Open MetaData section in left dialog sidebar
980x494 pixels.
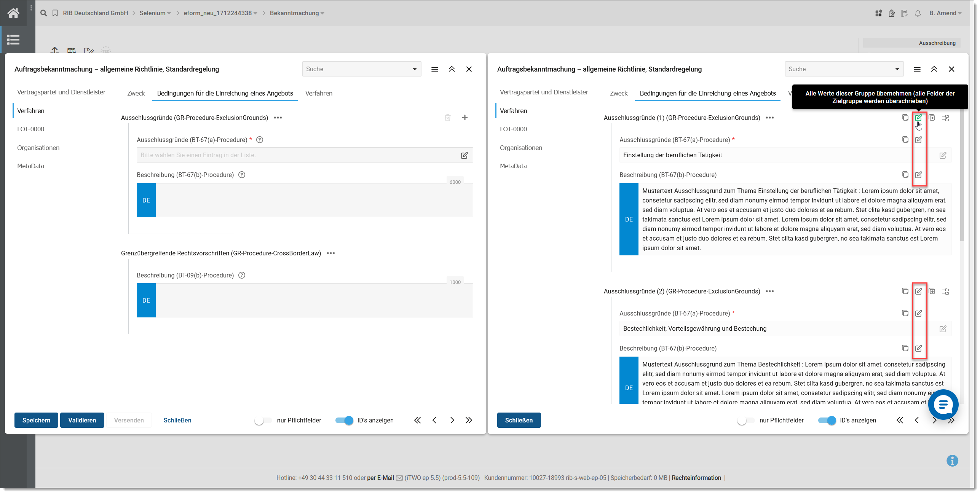pyautogui.click(x=30, y=166)
